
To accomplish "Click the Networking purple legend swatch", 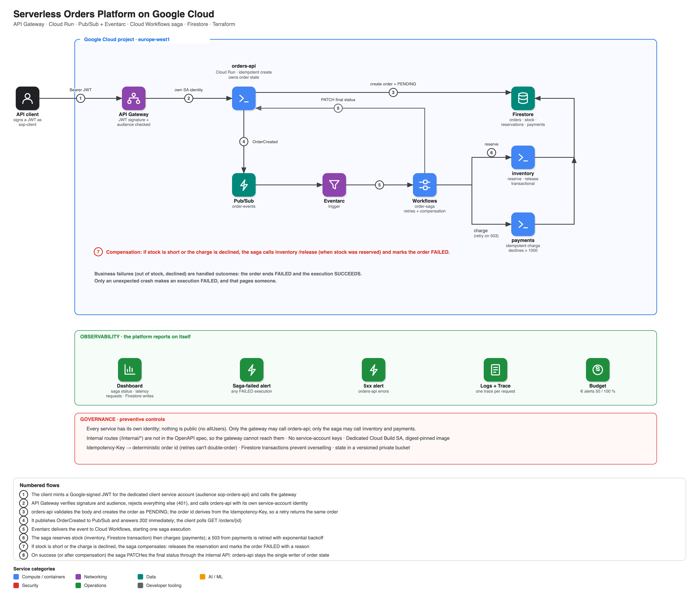I will 78,577.
